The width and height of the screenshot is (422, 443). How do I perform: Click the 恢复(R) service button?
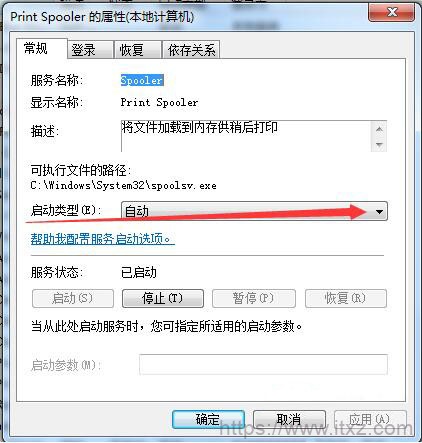click(x=346, y=298)
